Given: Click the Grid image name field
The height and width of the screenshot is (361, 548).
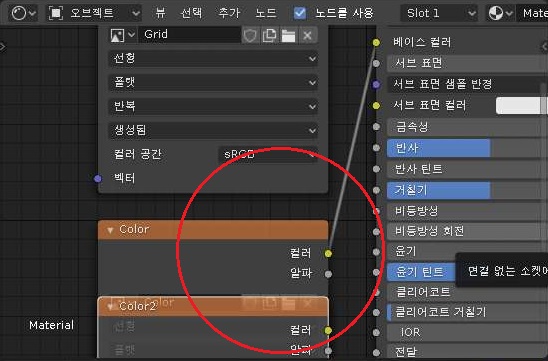Looking at the screenshot, I should (x=190, y=35).
